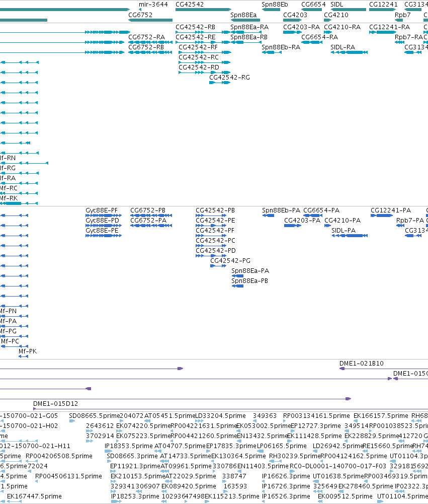Click protein CG6654-PA
The height and width of the screenshot is (504, 428).
pyautogui.click(x=313, y=215)
